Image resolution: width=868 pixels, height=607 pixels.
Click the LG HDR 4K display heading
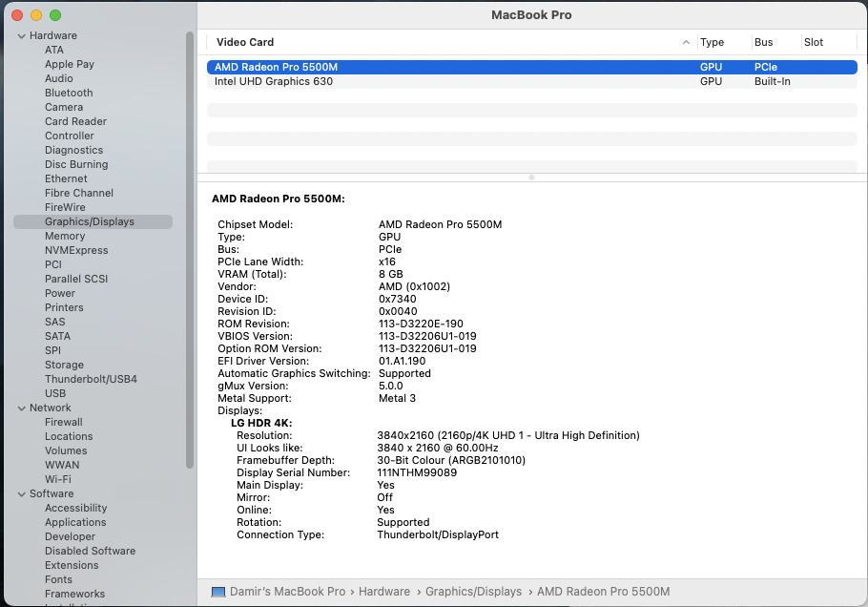click(261, 423)
